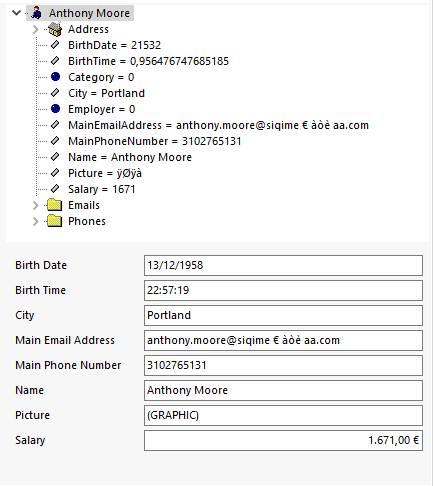The width and height of the screenshot is (433, 486).
Task: Click the yellow folder icon for Phones
Action: [x=55, y=221]
